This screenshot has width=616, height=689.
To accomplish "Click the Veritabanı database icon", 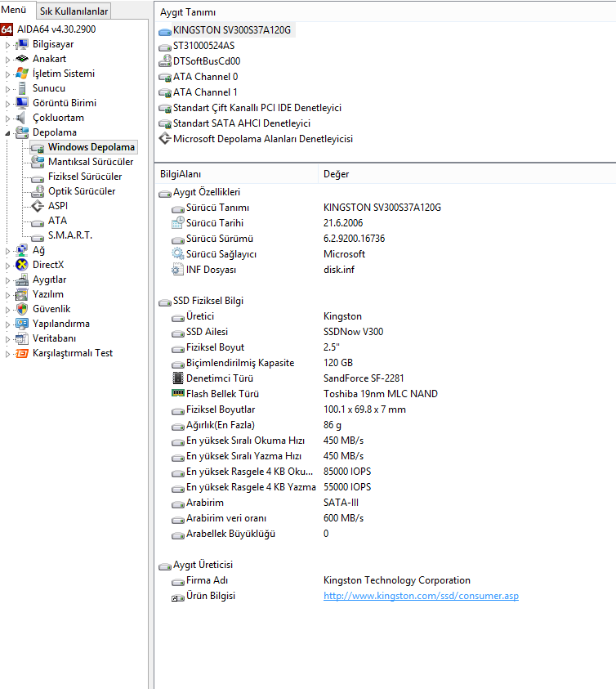I will coord(21,338).
